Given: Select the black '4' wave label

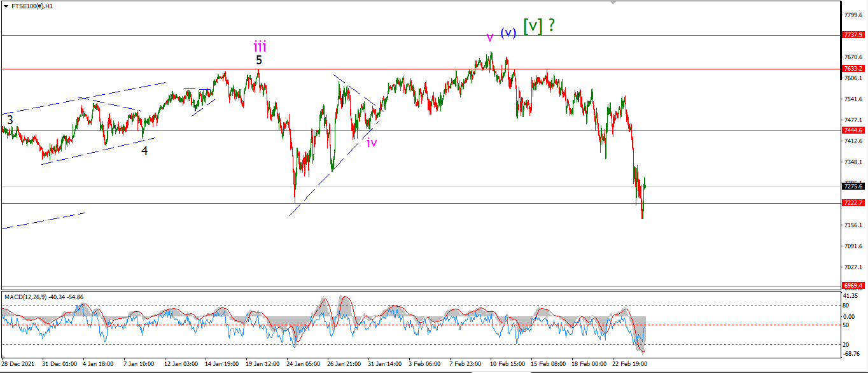Looking at the screenshot, I should point(144,151).
